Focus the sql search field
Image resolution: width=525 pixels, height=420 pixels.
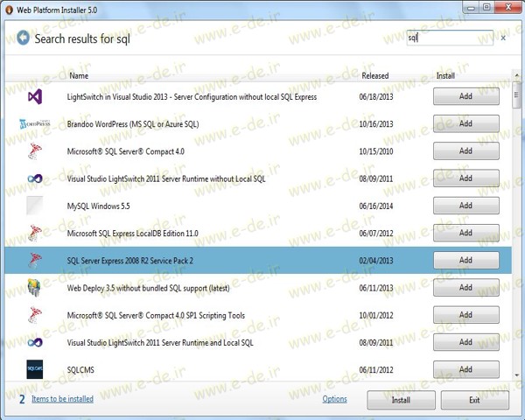(450, 38)
